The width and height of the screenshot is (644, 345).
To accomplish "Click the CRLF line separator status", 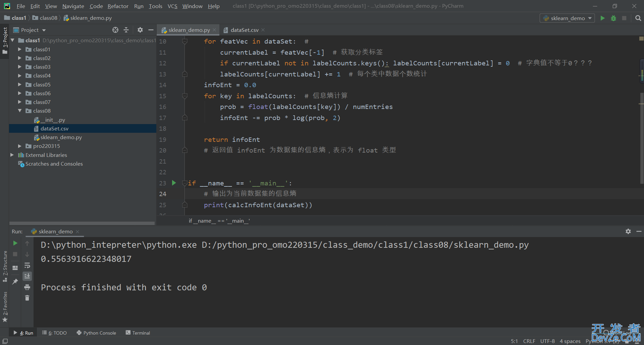I will (529, 341).
